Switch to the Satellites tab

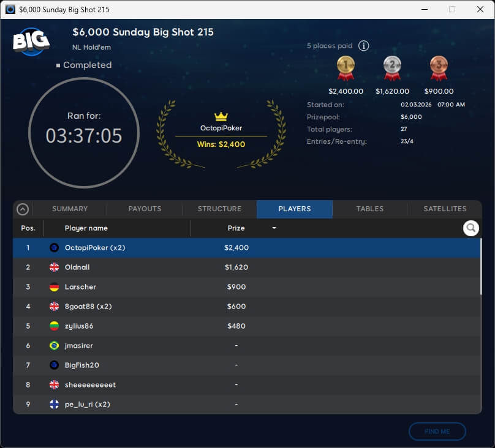pos(445,209)
